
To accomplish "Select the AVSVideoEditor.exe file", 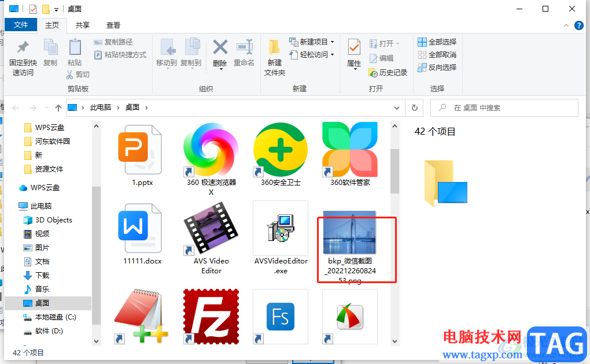I will click(x=281, y=237).
